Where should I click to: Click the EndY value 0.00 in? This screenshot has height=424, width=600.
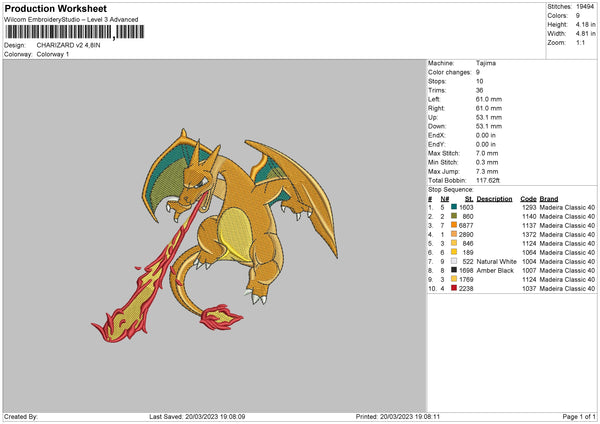click(x=486, y=145)
